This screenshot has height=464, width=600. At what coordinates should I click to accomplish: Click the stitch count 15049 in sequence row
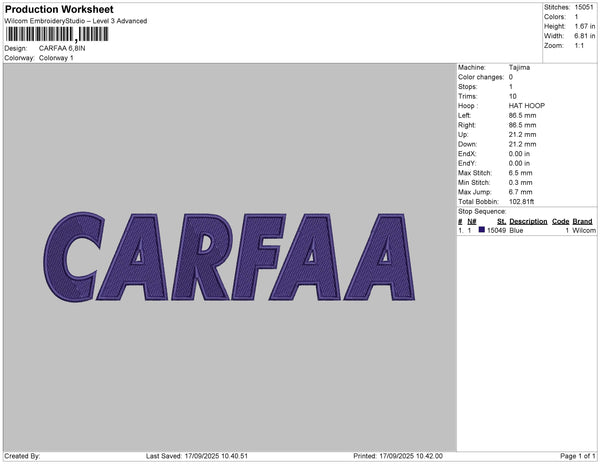(x=496, y=230)
